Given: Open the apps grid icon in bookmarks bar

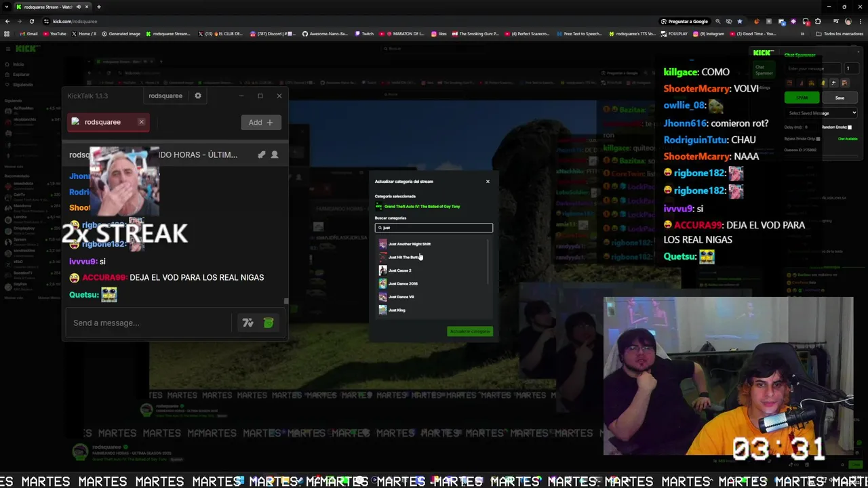Looking at the screenshot, I should click(x=7, y=34).
